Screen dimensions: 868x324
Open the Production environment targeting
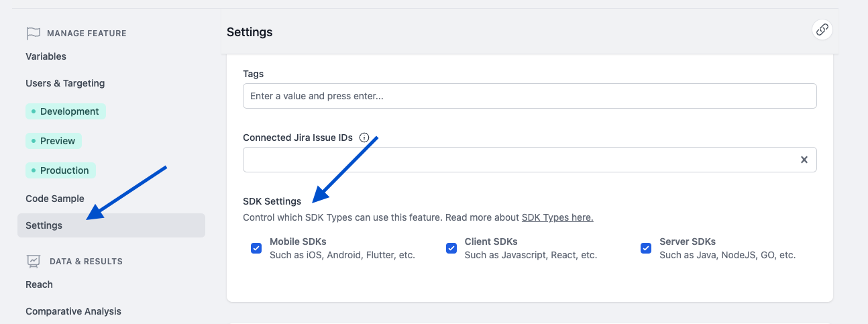click(61, 170)
